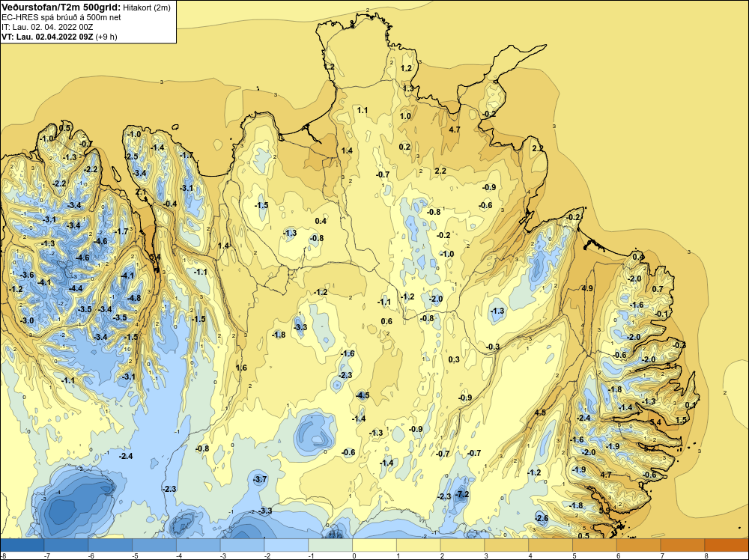Click the '4.9' temperature value on the map

[x=587, y=288]
